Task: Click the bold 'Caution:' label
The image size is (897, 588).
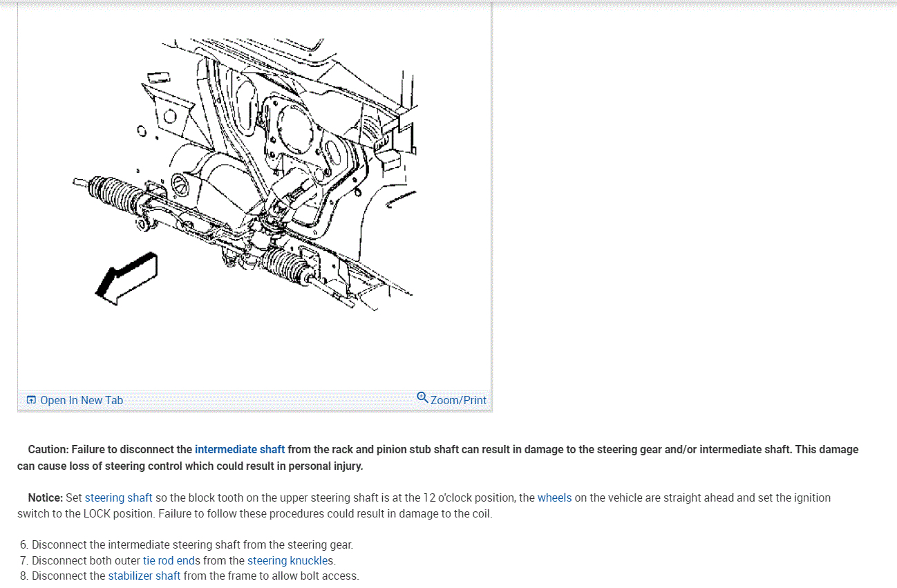Action: [x=48, y=449]
